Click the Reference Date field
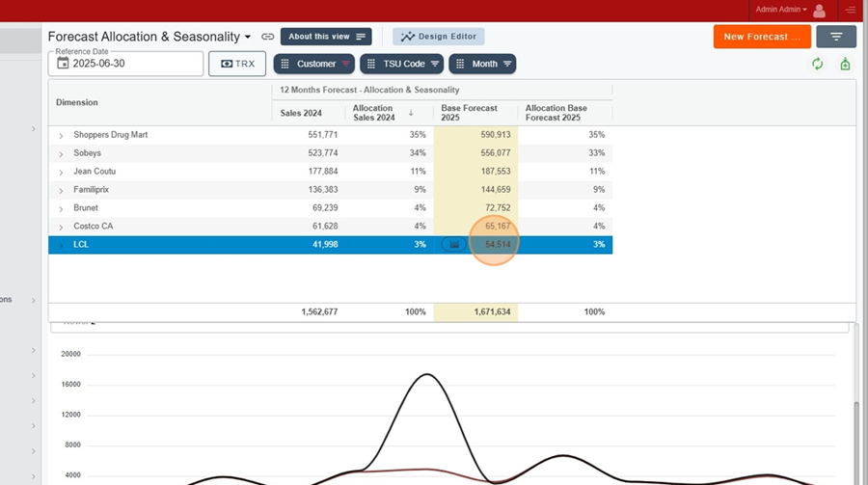The width and height of the screenshot is (868, 485). [125, 64]
